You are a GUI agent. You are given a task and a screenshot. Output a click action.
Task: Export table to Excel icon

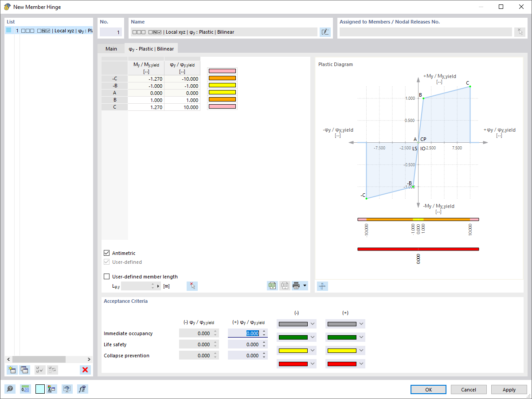(272, 286)
